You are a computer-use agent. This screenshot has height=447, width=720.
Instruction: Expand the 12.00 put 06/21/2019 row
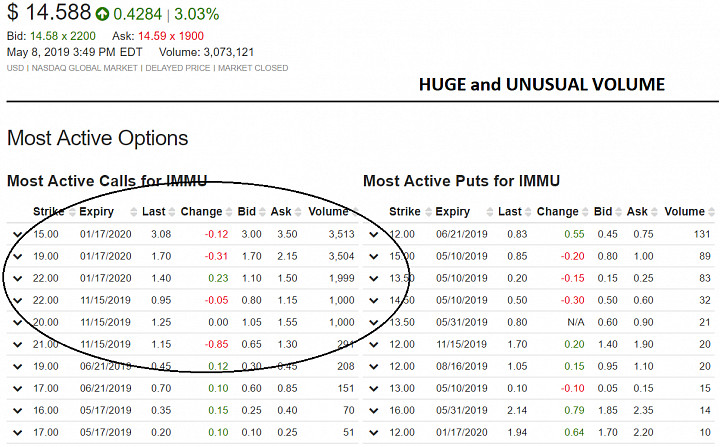tap(374, 235)
